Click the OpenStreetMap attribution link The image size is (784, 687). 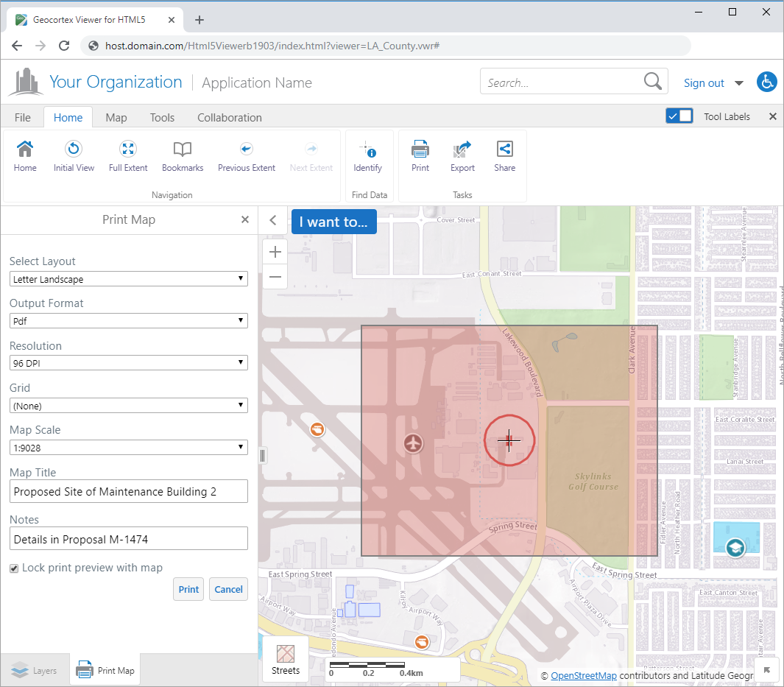tap(583, 675)
